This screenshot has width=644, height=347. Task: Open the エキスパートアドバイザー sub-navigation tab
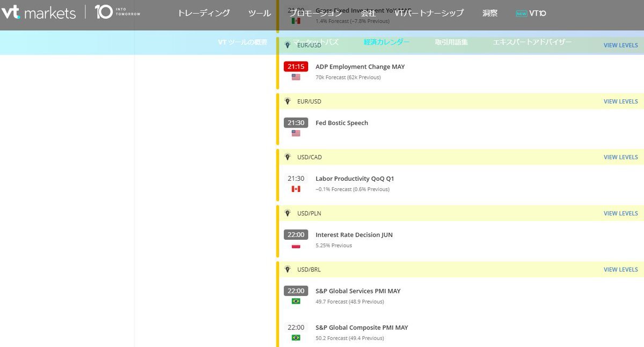[532, 42]
